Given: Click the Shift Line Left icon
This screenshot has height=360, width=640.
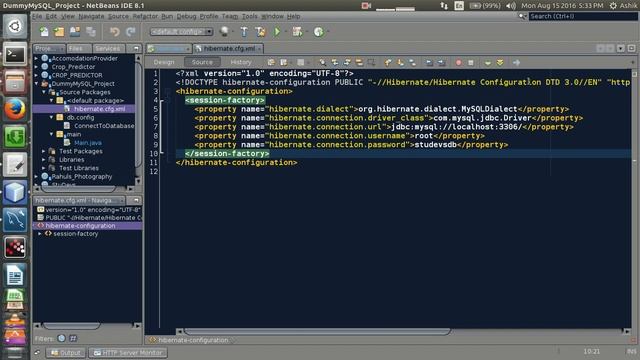Looking at the screenshot, I should coord(429,62).
